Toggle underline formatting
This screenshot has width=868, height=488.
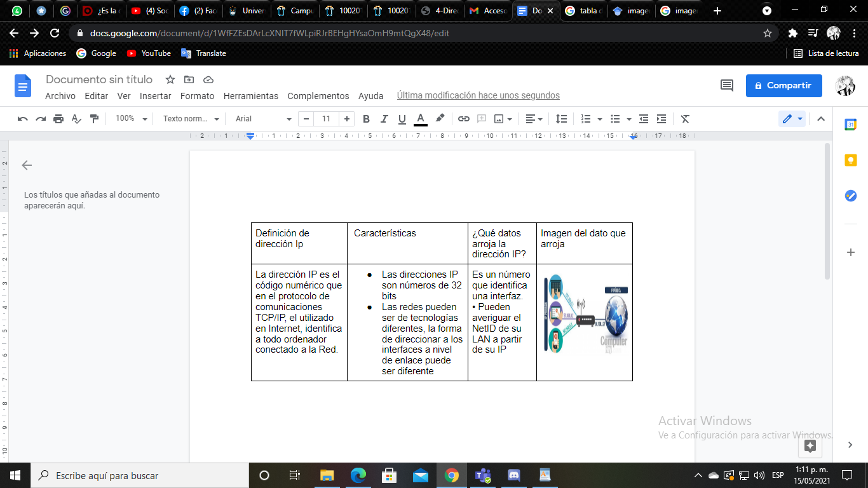coord(402,119)
